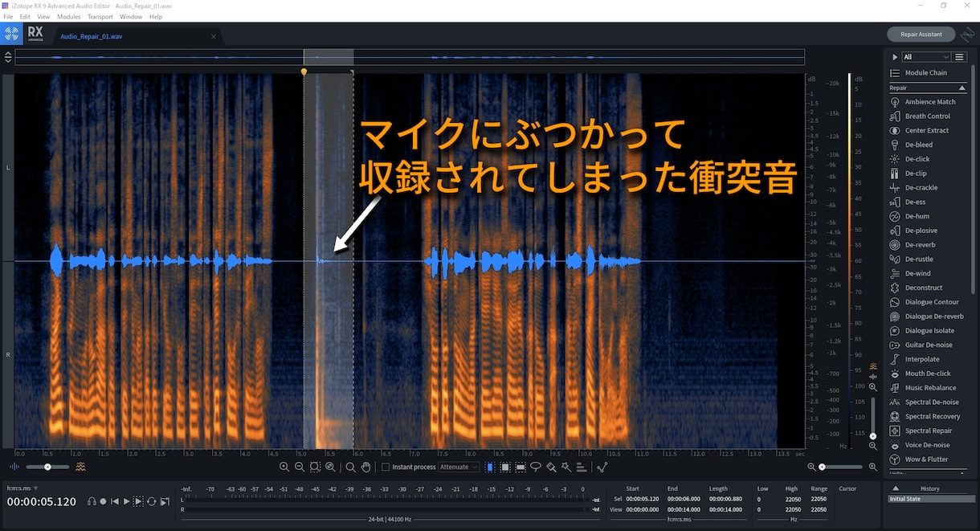
Task: Click the play selection button
Action: point(138,501)
